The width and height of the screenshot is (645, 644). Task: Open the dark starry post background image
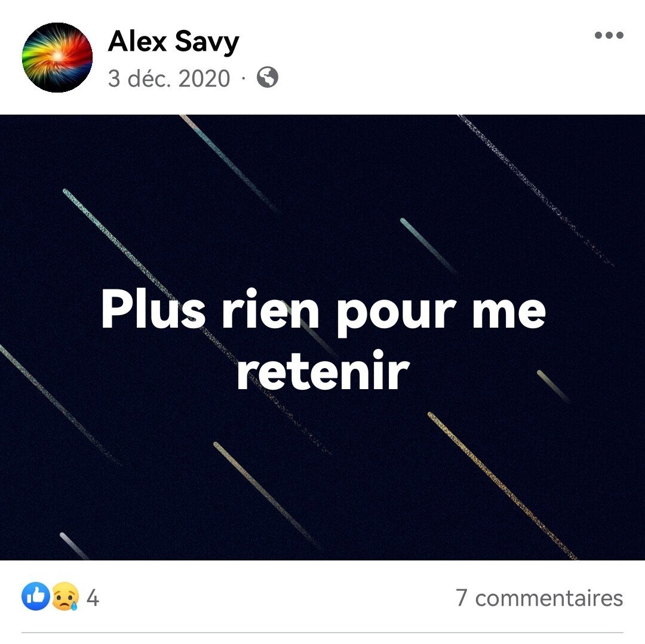(322, 337)
